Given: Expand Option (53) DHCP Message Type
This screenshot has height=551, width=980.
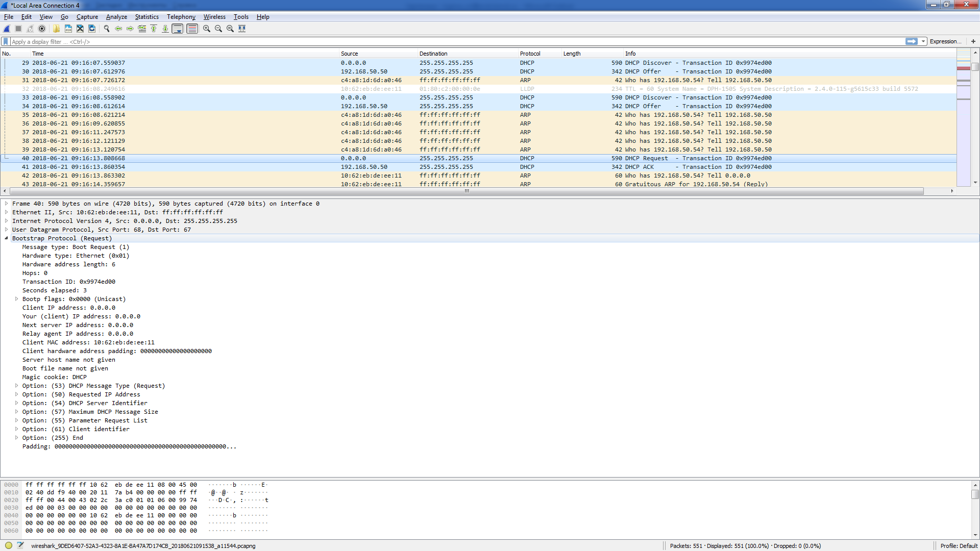Looking at the screenshot, I should point(16,386).
